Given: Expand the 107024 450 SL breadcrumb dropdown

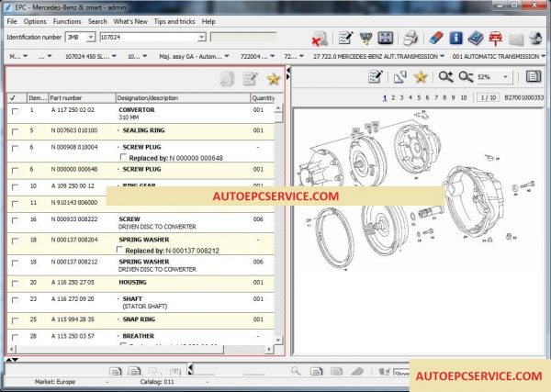Looking at the screenshot, I should [x=114, y=56].
